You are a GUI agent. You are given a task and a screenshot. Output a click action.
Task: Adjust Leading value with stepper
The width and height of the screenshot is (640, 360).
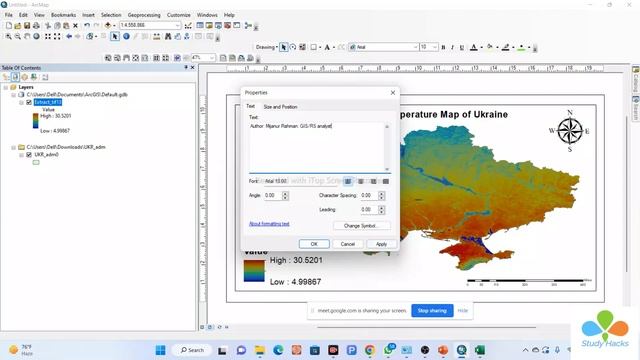(x=382, y=210)
